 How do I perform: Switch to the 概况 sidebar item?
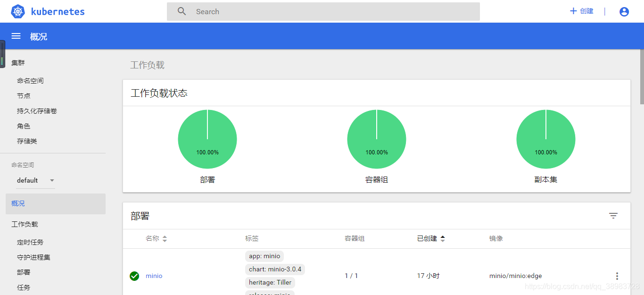(x=17, y=203)
